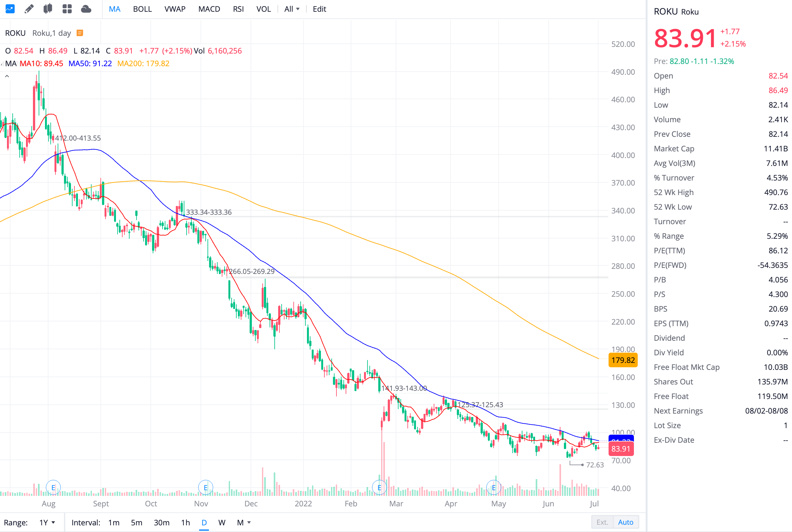Toggle the BOLL indicator on
792x532 pixels.
pos(142,9)
